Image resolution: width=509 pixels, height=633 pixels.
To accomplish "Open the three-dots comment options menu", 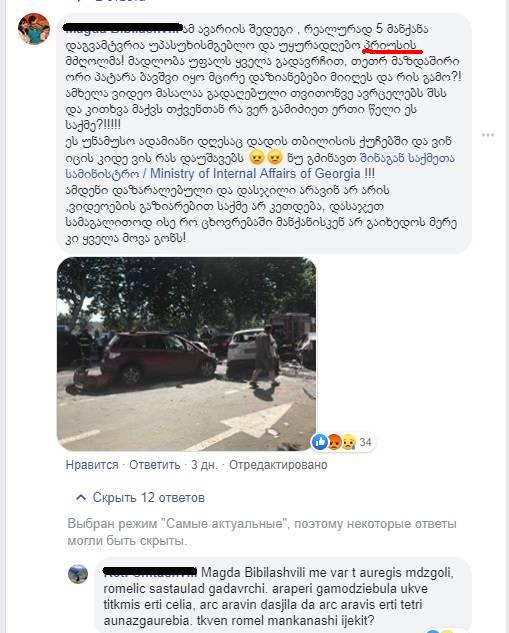I will (488, 135).
